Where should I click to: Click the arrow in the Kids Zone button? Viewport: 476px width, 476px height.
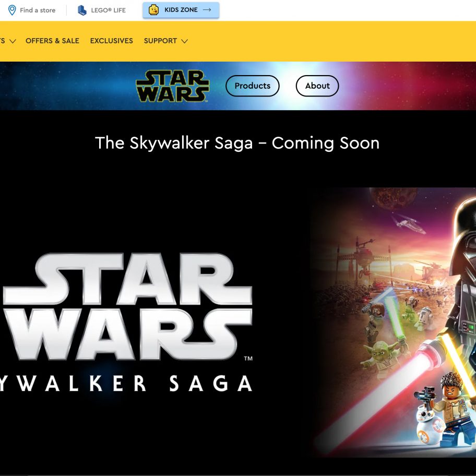207,10
